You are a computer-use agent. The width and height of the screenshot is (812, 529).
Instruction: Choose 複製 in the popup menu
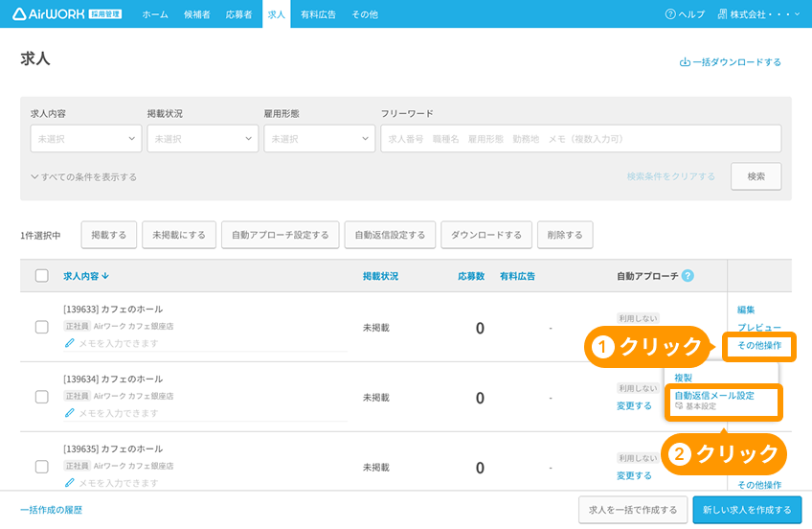pyautogui.click(x=683, y=378)
